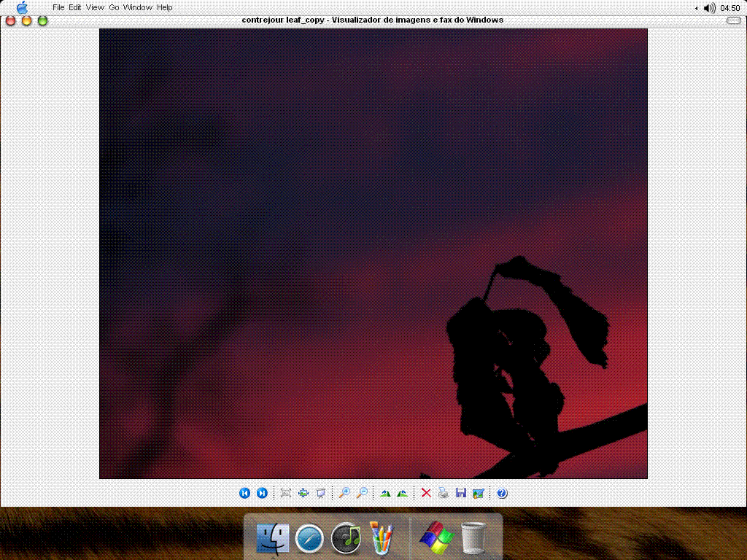Open image for editing

479,494
